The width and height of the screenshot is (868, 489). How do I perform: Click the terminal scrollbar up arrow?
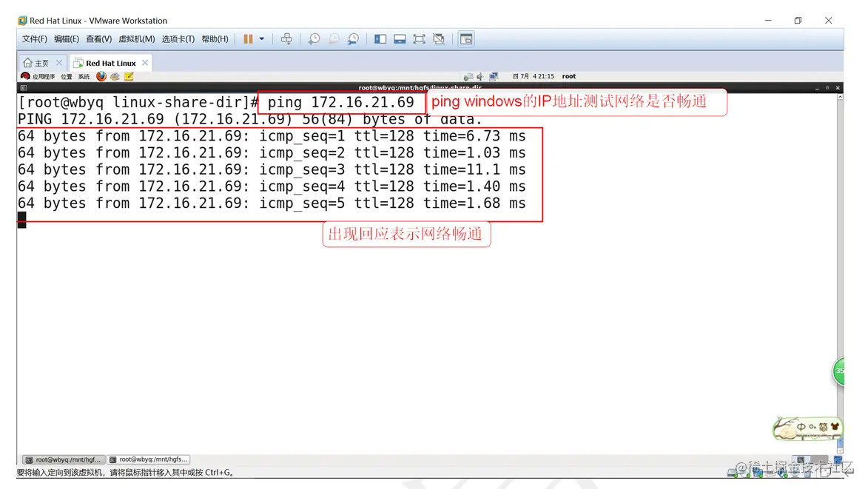point(840,97)
